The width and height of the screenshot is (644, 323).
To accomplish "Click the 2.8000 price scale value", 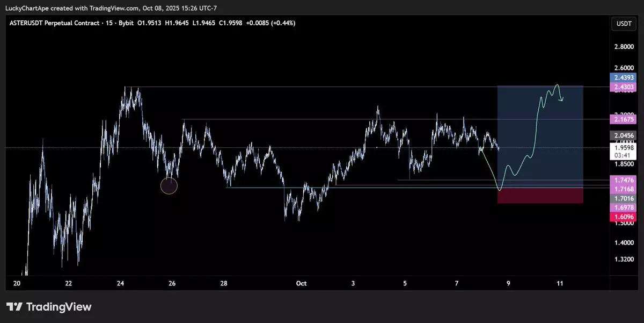I will click(x=623, y=47).
